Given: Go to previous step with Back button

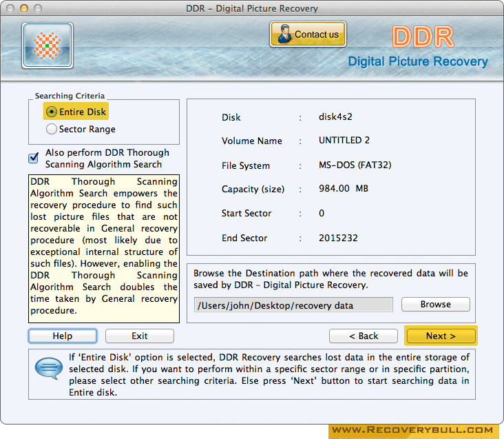Looking at the screenshot, I should pos(364,336).
